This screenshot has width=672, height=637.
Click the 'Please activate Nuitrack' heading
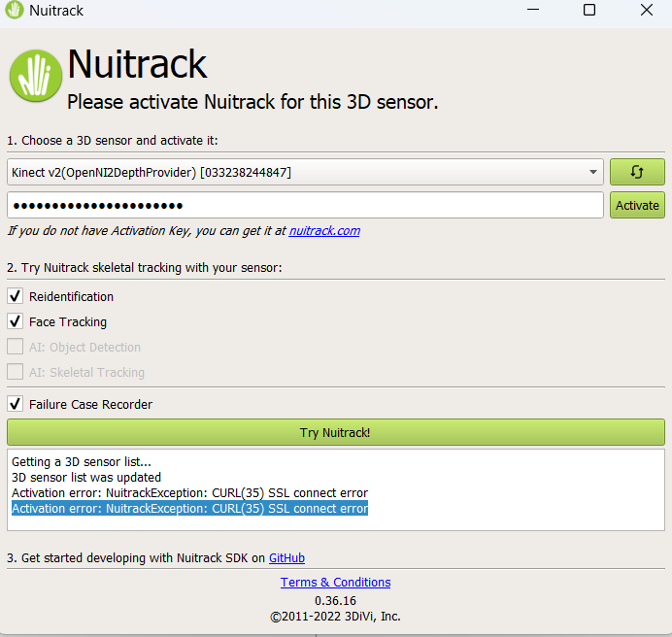point(252,102)
